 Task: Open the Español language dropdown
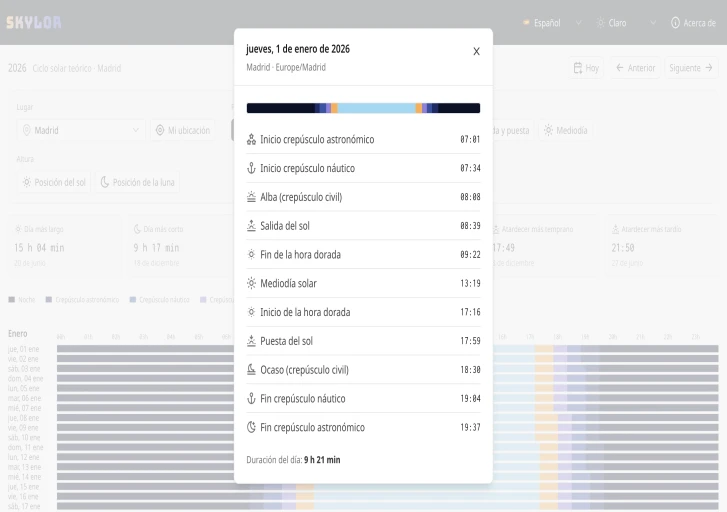(551, 23)
